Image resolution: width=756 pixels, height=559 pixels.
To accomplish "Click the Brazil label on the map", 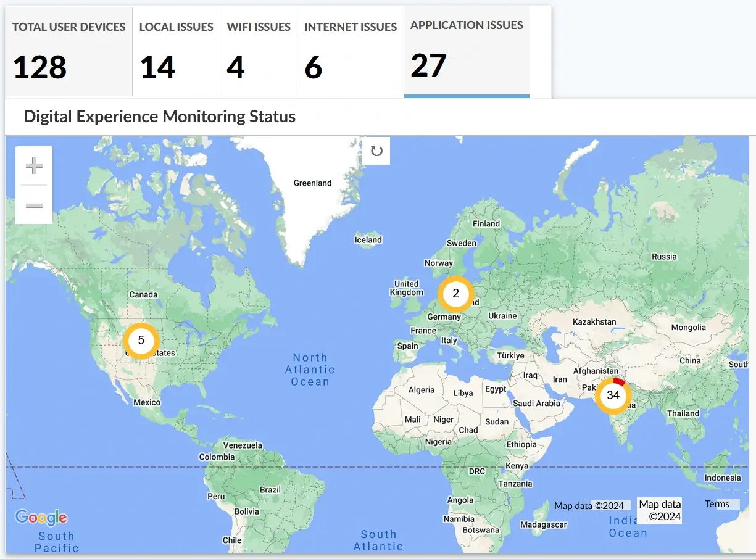I will pyautogui.click(x=270, y=490).
